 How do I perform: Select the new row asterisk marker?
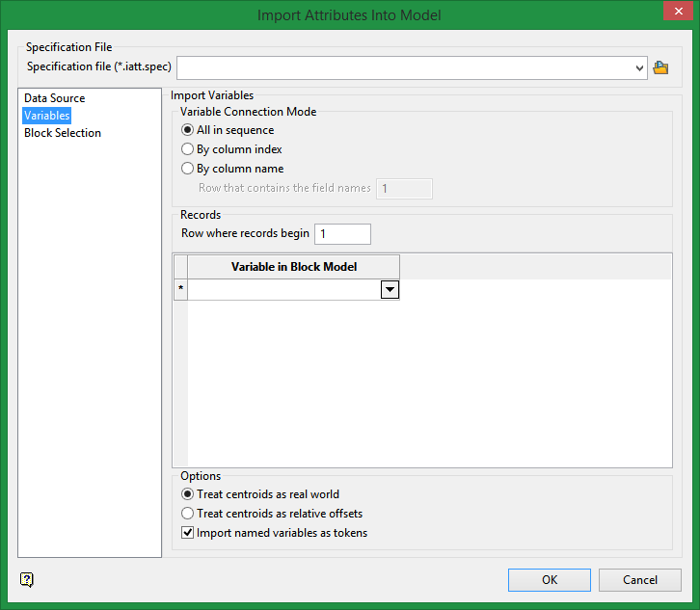coord(180,289)
